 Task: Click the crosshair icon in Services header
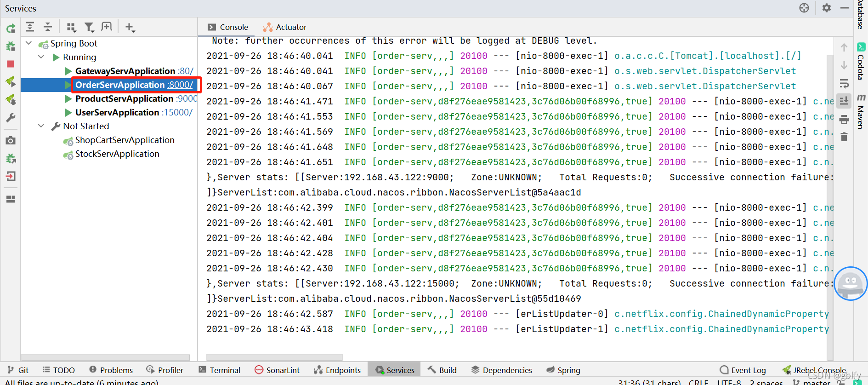(804, 8)
